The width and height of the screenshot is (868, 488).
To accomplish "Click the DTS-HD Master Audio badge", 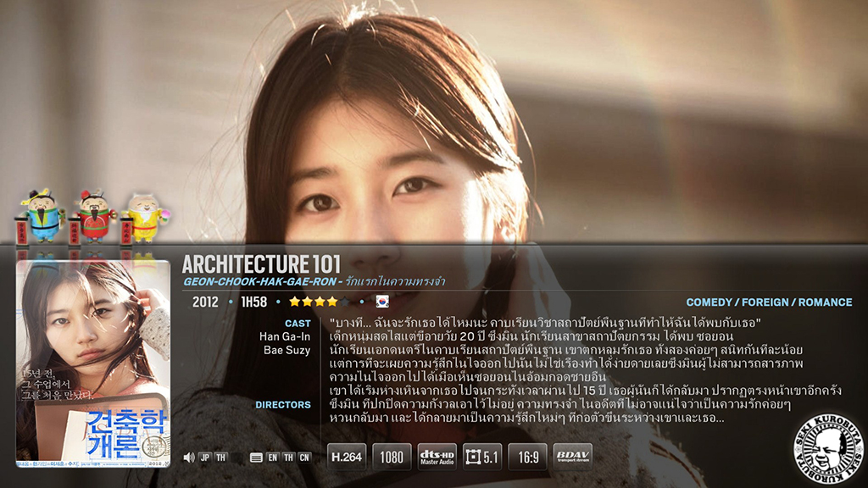I will (437, 457).
